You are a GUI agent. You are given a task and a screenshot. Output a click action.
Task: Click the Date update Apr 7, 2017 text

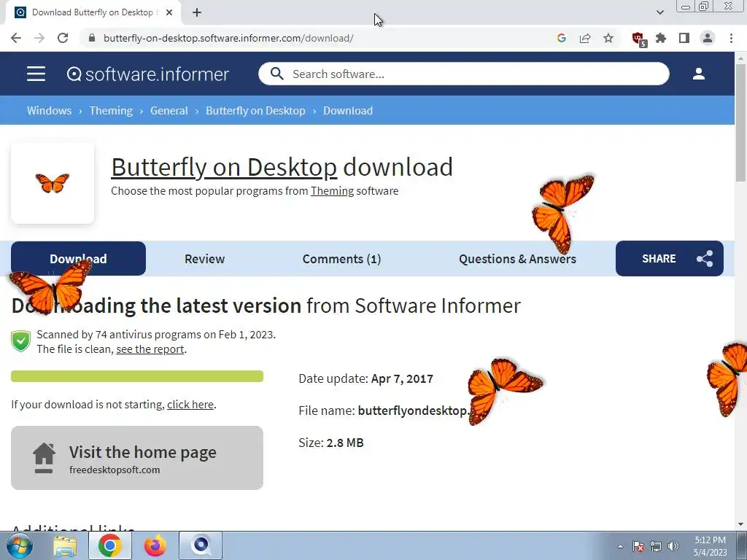[x=366, y=378]
